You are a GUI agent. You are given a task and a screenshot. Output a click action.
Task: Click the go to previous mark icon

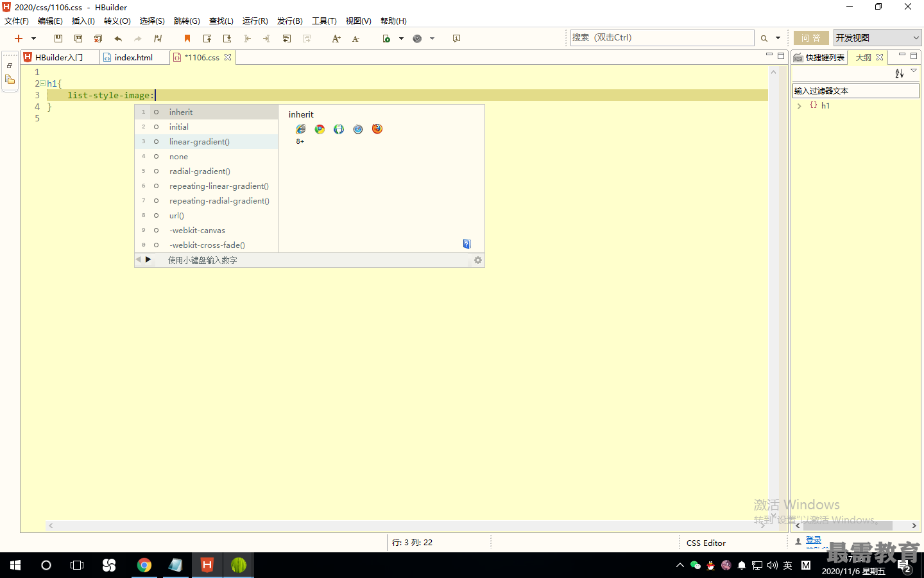pos(207,39)
